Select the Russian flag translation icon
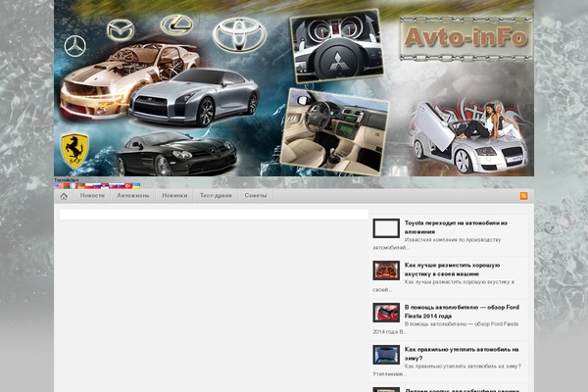 click(x=97, y=185)
